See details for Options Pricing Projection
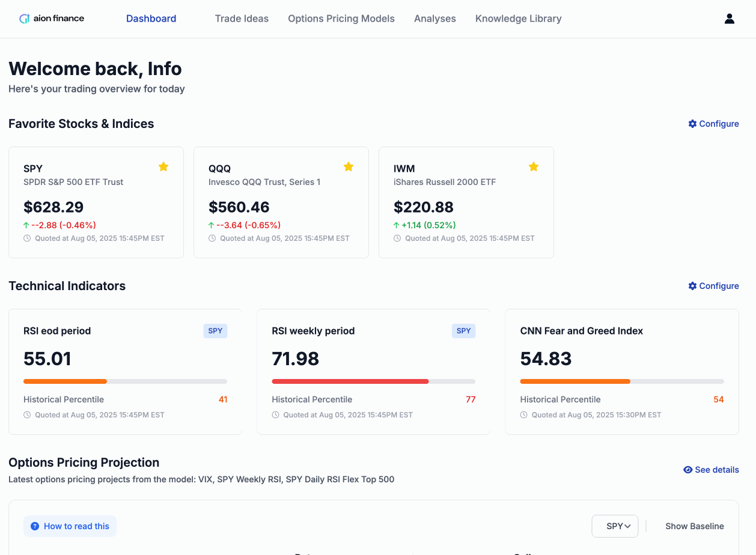 (712, 470)
